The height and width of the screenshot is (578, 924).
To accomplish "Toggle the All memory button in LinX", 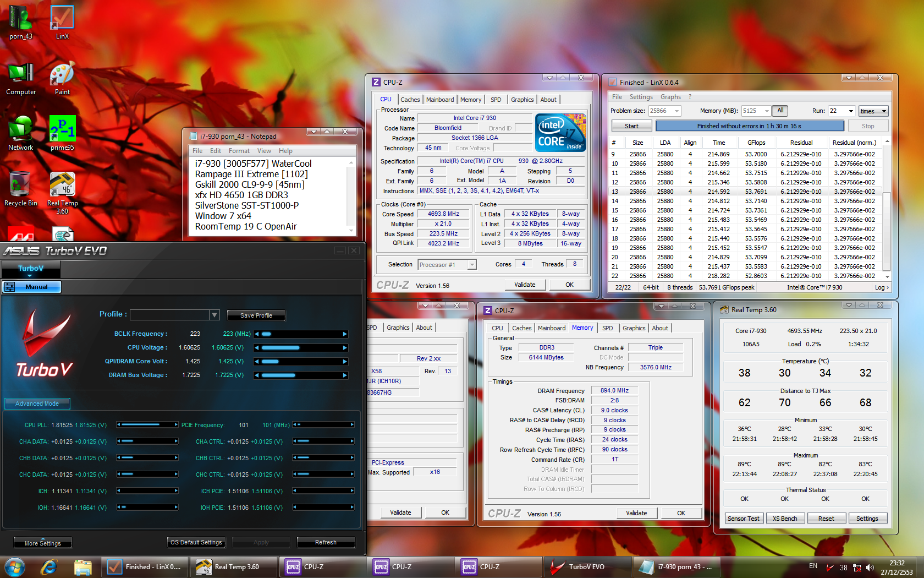I will coord(780,111).
